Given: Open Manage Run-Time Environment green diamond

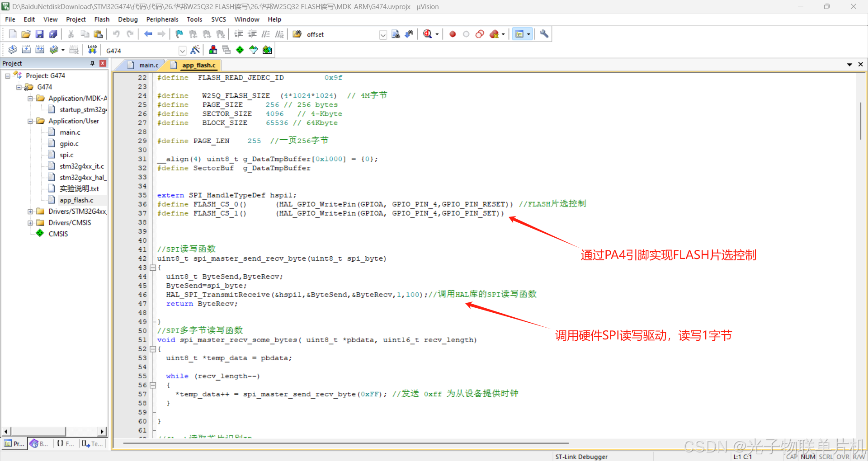Looking at the screenshot, I should pos(240,50).
